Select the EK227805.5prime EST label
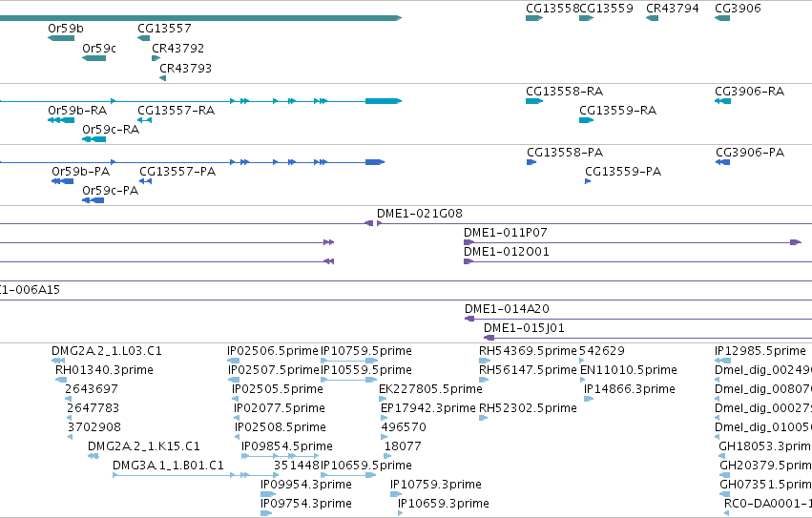 431,389
